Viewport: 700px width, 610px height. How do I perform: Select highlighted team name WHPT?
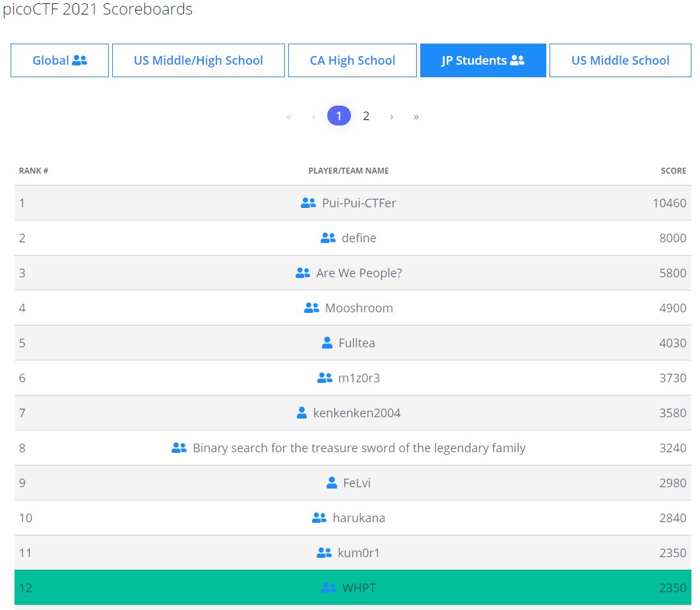click(359, 588)
